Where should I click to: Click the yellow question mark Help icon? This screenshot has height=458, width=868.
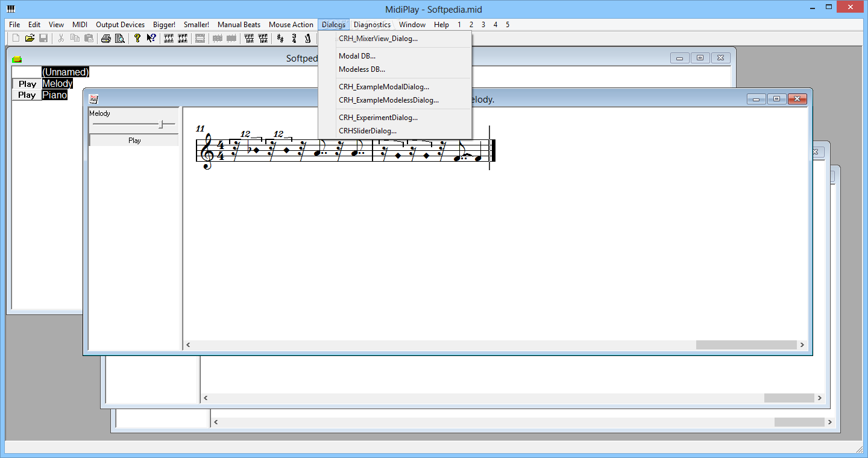(137, 38)
